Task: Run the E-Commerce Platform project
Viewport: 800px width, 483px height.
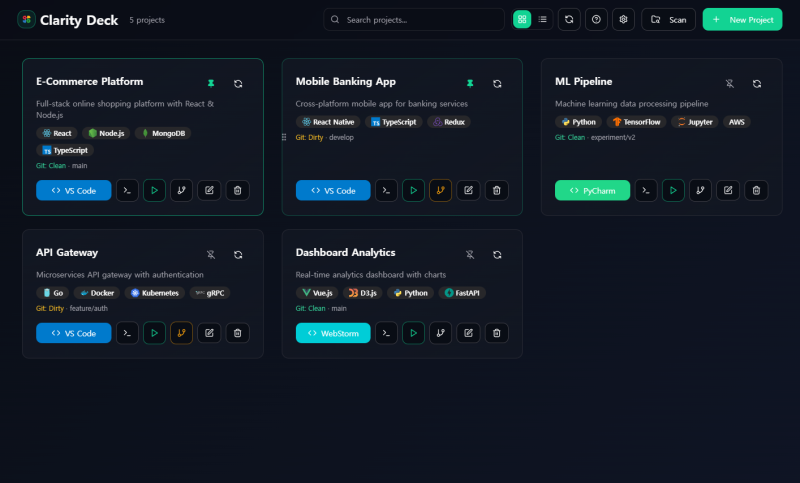Action: click(154, 190)
